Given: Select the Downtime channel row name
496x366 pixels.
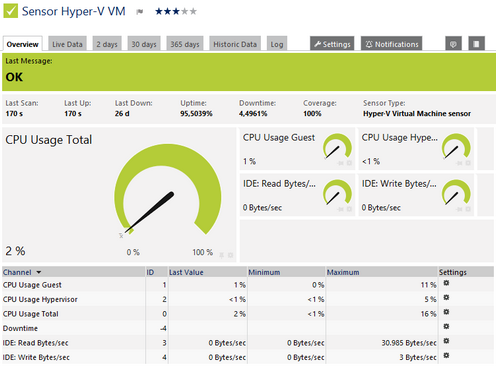Looking at the screenshot, I should 20,328.
